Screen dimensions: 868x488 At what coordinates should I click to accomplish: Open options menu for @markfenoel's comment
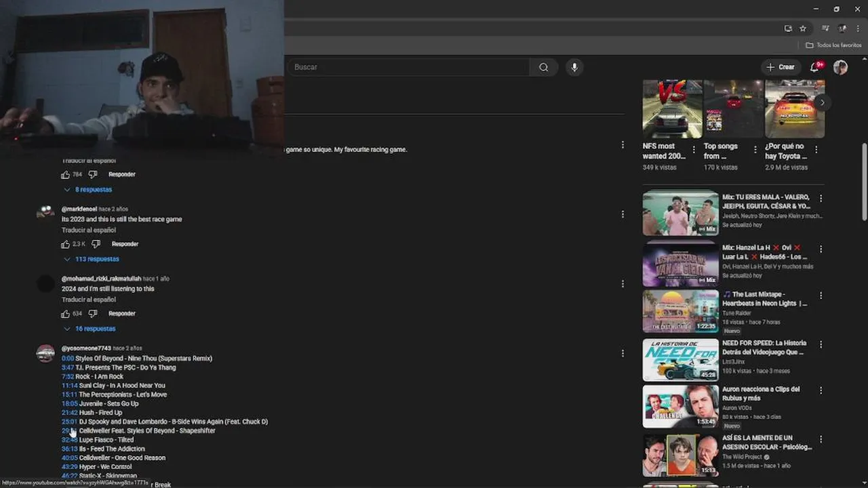623,214
